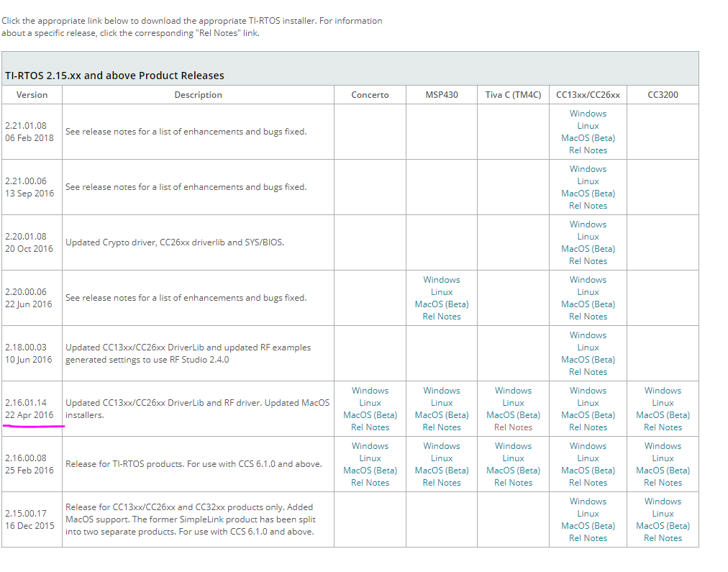Download CC13xx/CC26xx Windows installer for 2.16.01.14
The image size is (728, 572).
point(588,391)
